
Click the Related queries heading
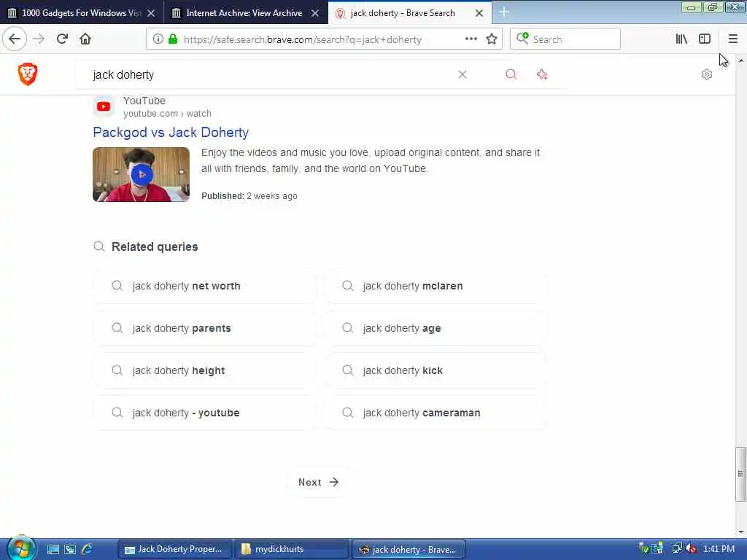point(155,246)
